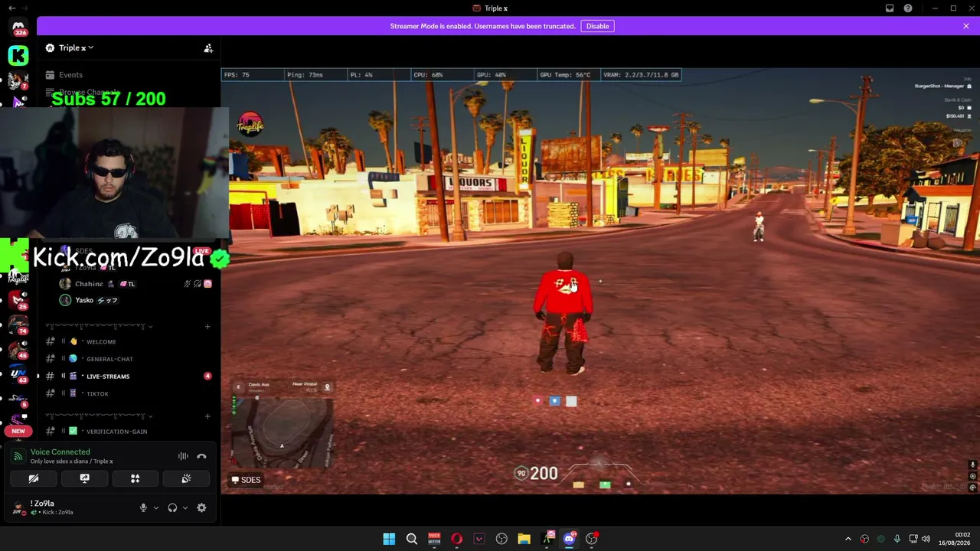Open File Explorer from the taskbar

point(524,539)
